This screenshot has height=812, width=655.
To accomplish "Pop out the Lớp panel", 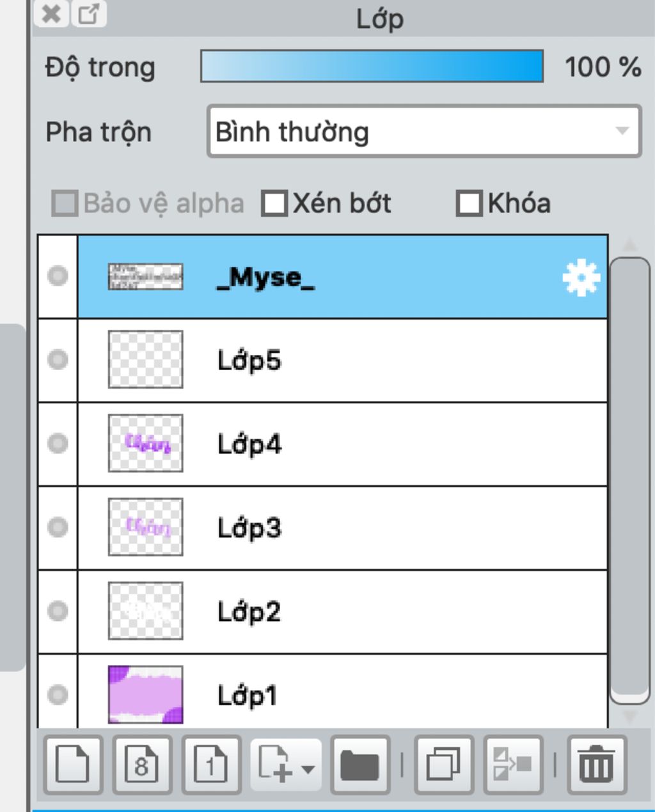I will [89, 13].
